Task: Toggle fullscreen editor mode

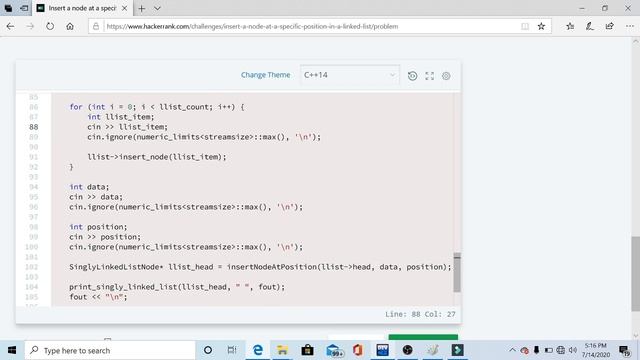Action: [x=429, y=76]
